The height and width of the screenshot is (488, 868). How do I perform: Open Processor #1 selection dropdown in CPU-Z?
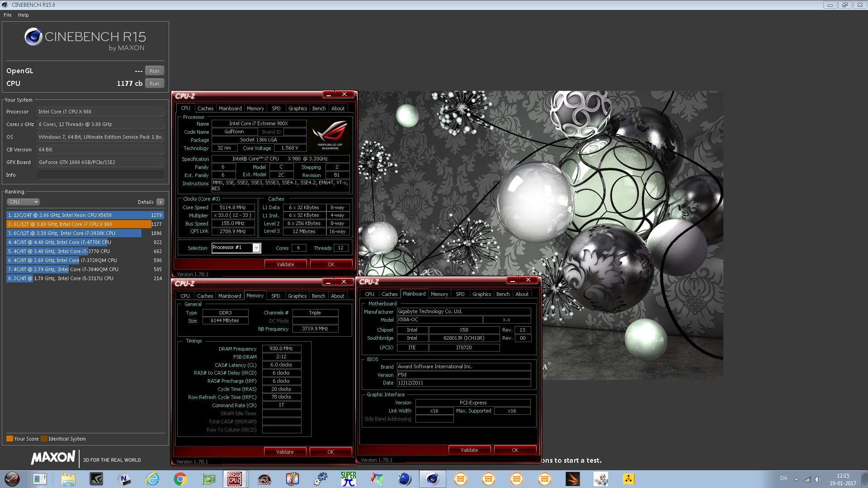pos(256,248)
